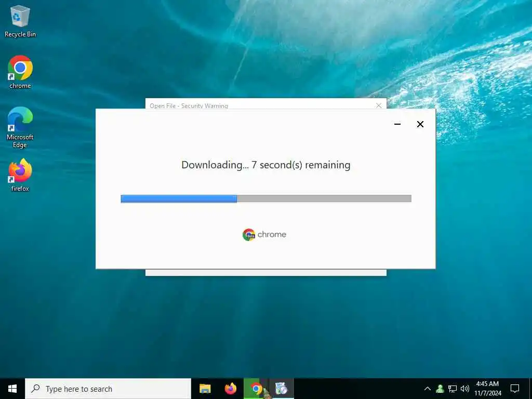Click the Type here to search box

[x=108, y=389]
